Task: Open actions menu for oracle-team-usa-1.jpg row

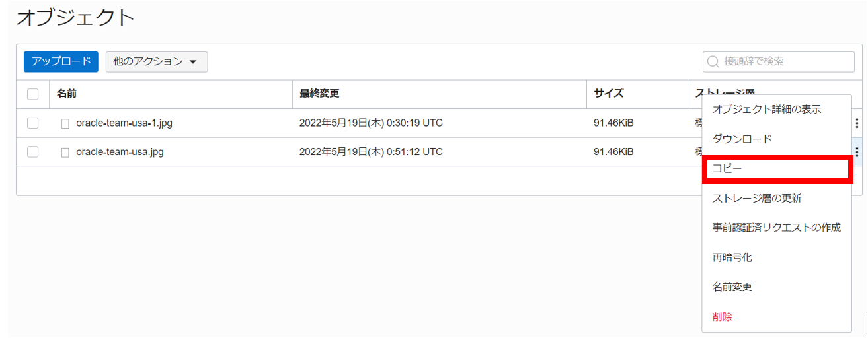Action: 857,123
